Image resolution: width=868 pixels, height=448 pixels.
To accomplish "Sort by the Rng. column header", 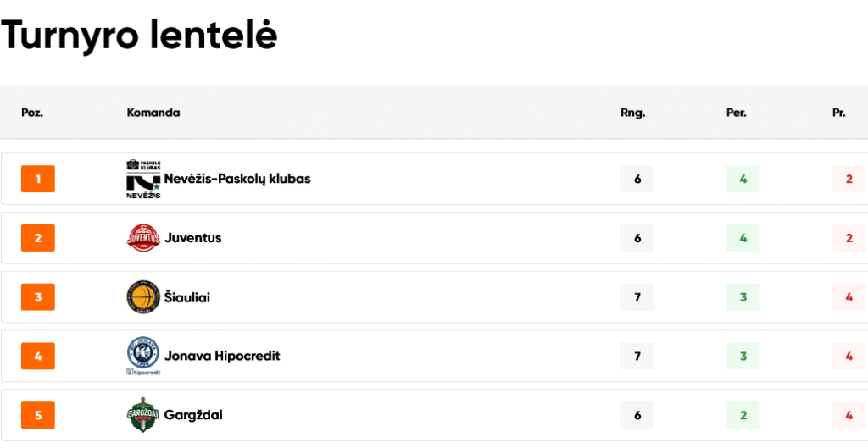I will pos(633,113).
